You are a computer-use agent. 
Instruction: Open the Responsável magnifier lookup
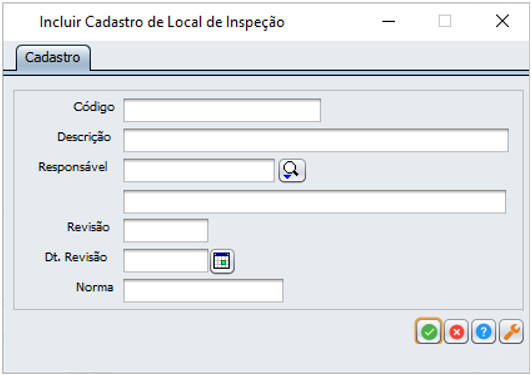tap(292, 170)
